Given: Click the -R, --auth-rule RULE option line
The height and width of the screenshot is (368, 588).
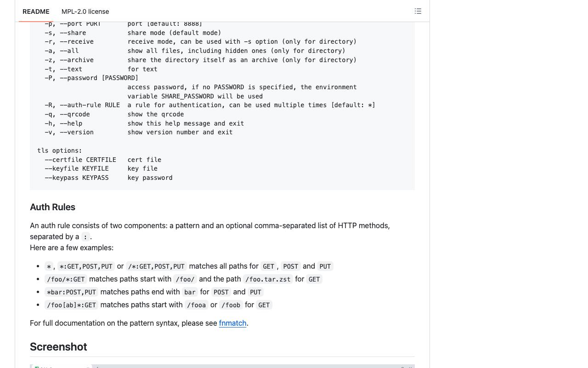Looking at the screenshot, I should coord(210,105).
